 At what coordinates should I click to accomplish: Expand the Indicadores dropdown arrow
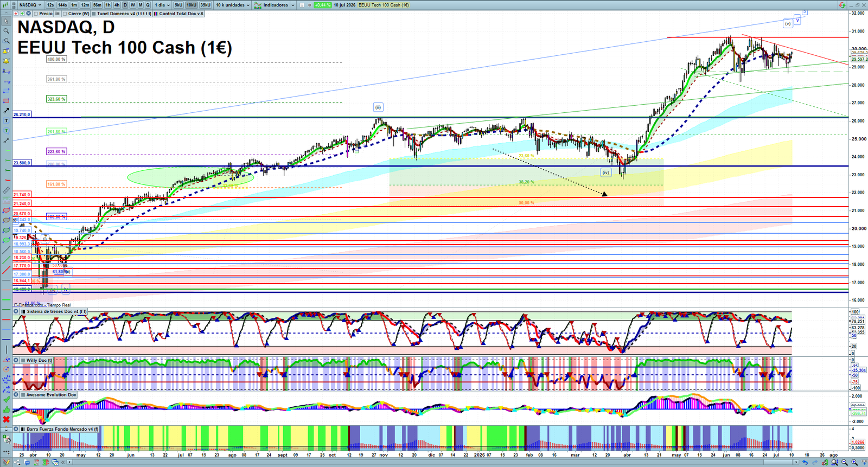293,5
